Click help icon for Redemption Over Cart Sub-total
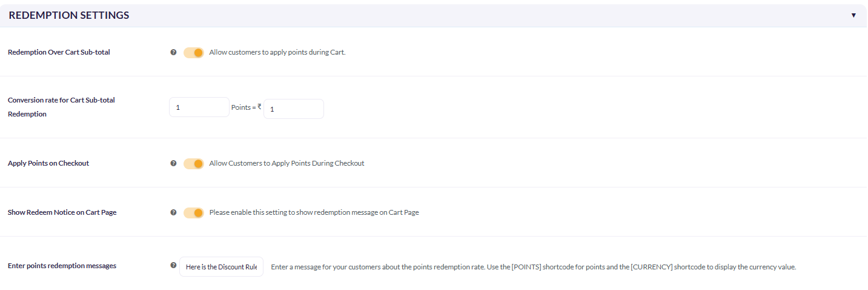The height and width of the screenshot is (290, 868). click(173, 52)
